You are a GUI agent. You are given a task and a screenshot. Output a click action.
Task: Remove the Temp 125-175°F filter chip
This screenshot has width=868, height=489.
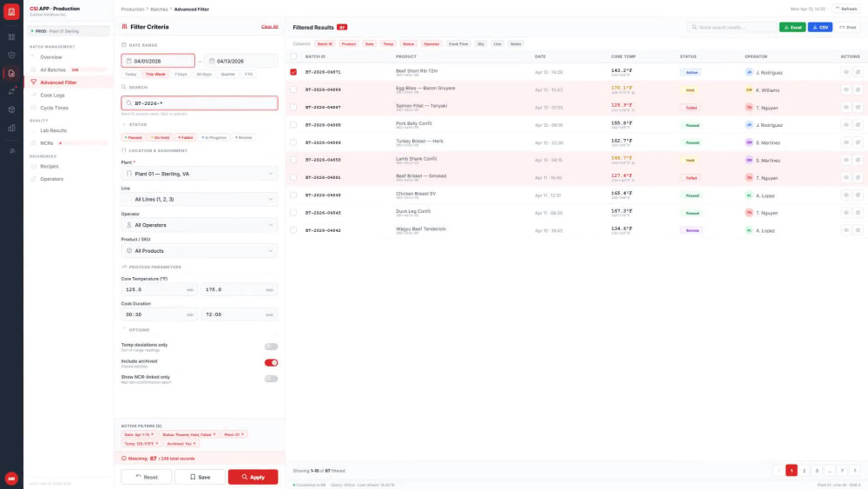[x=156, y=444]
